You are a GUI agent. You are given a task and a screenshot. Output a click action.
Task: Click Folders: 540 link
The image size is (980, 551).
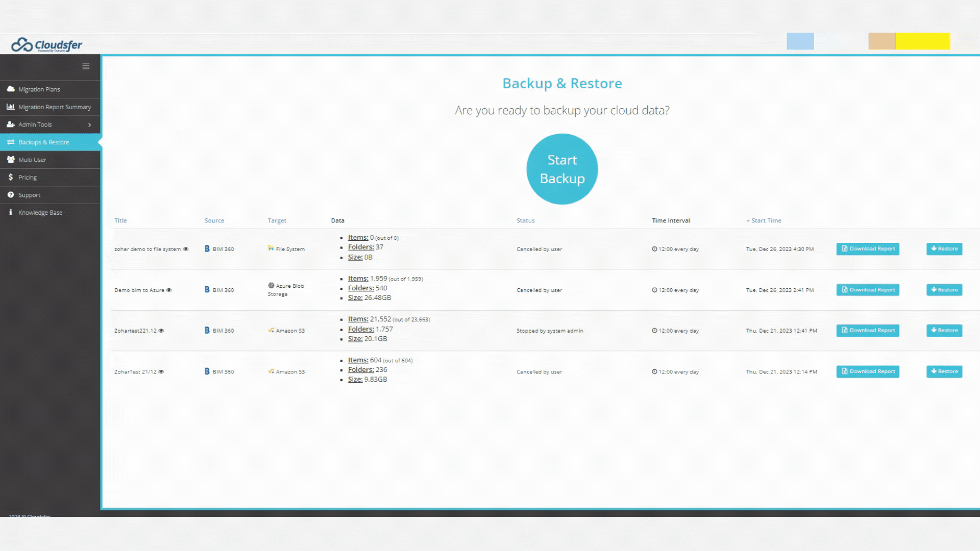coord(367,288)
